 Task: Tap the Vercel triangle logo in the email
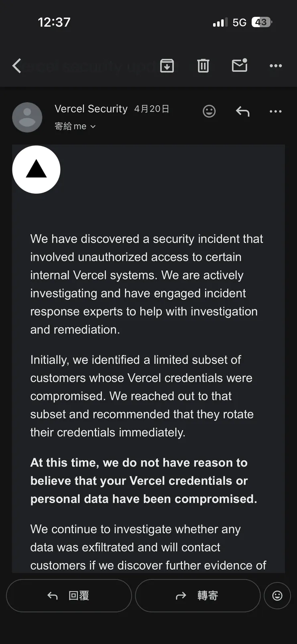36,169
